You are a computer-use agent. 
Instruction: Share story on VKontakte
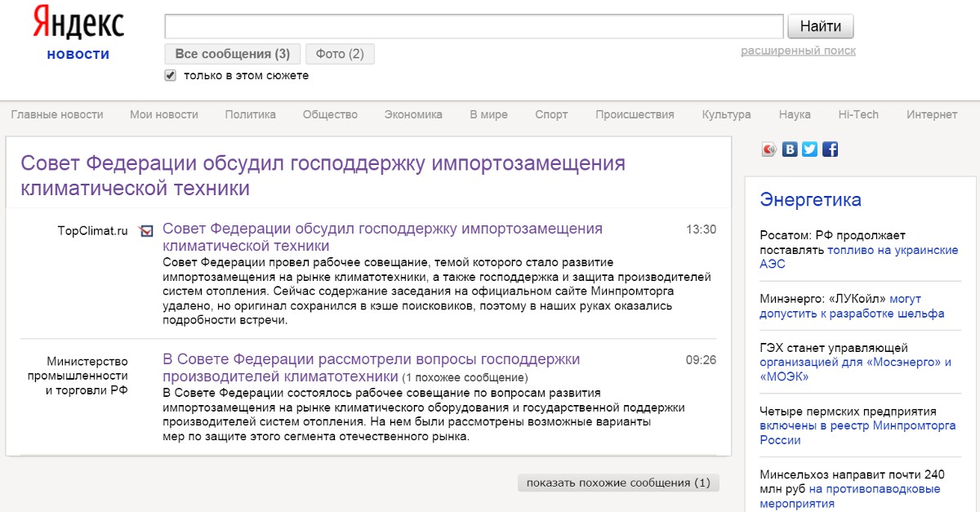coord(790,149)
